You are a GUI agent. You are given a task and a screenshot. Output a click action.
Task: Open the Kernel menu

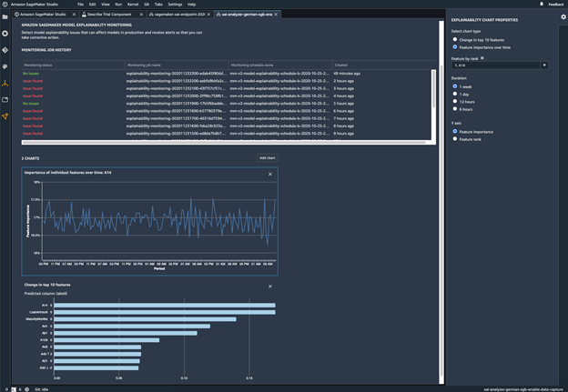[133, 5]
